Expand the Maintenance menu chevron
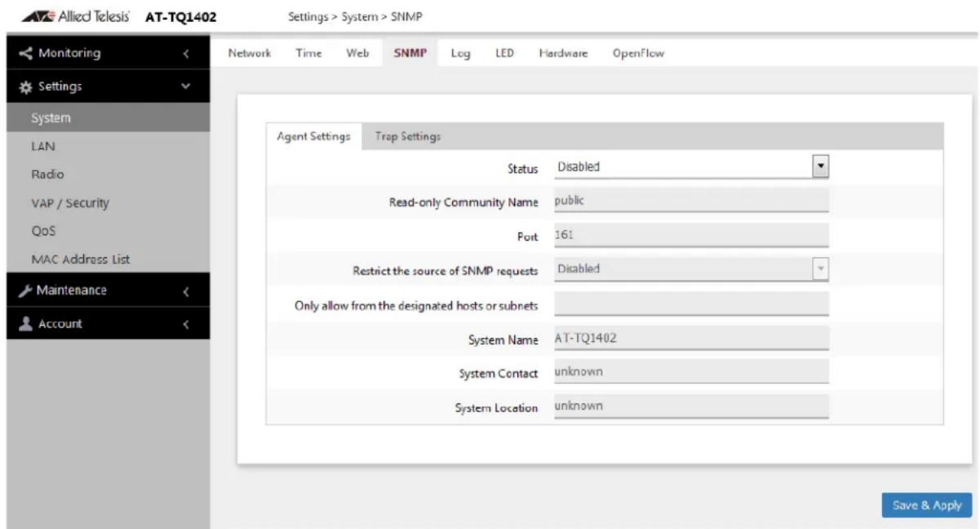This screenshot has height=529, width=980. (186, 291)
